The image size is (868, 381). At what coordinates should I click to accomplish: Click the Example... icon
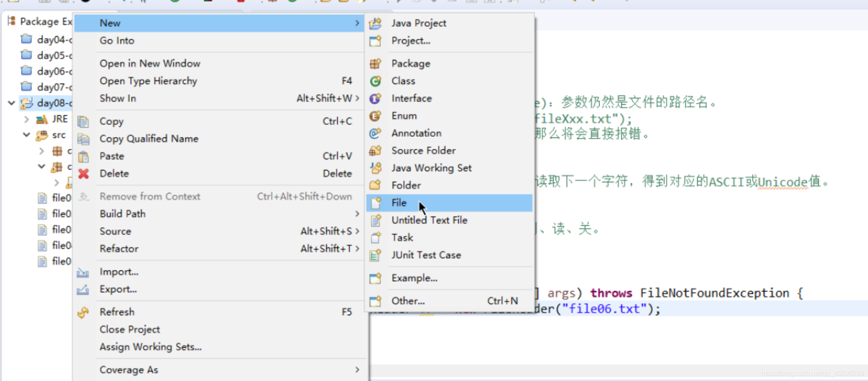375,278
